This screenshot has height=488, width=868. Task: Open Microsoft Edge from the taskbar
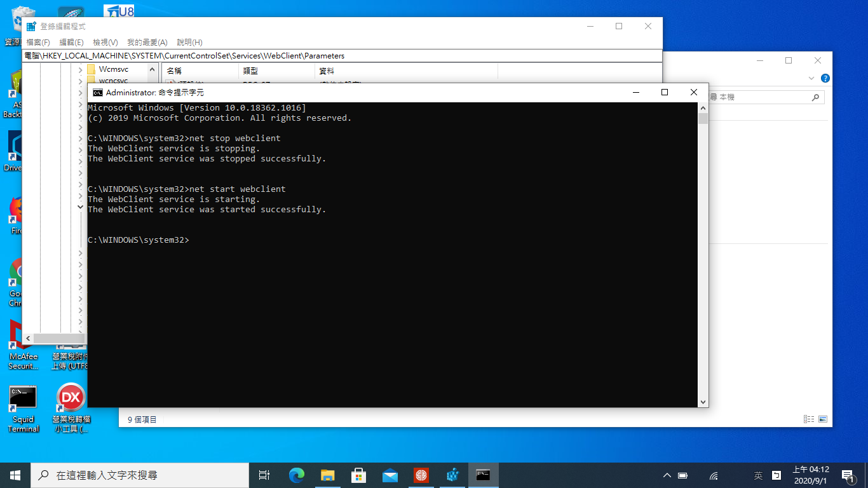pos(297,475)
